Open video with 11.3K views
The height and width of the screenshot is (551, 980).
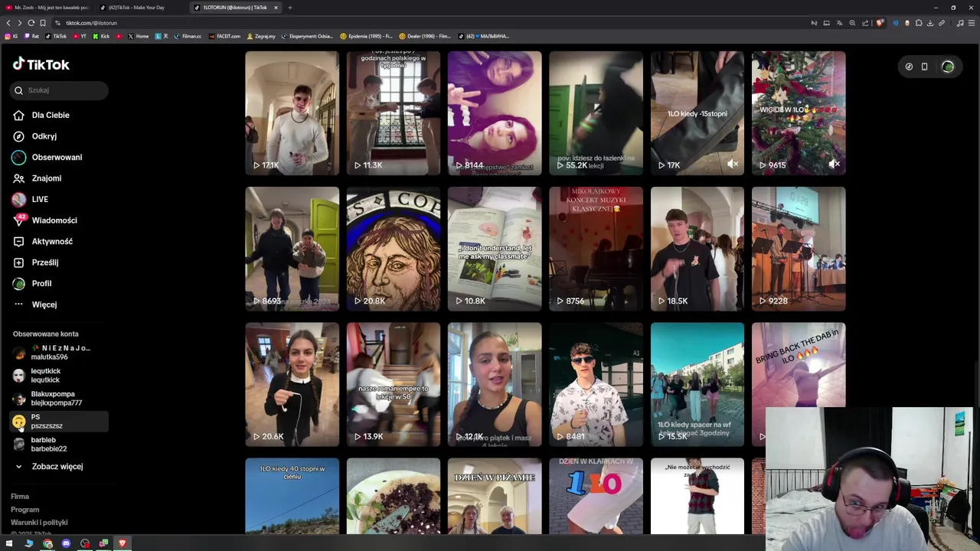pyautogui.click(x=394, y=113)
